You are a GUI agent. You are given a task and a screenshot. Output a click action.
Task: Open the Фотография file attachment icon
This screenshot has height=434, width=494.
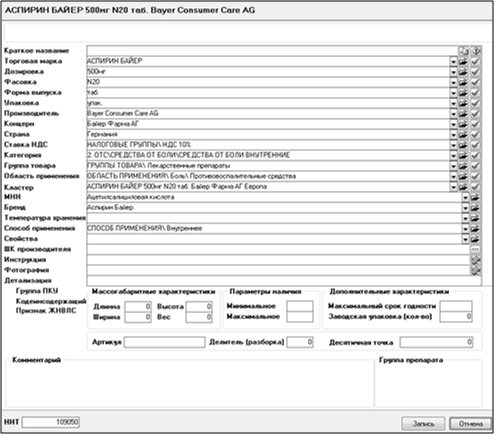coord(476,270)
